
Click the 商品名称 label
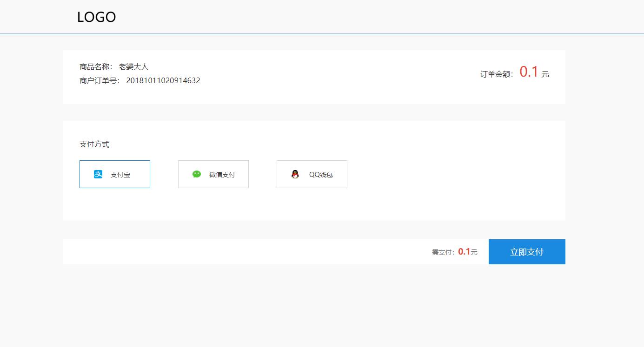coord(96,67)
